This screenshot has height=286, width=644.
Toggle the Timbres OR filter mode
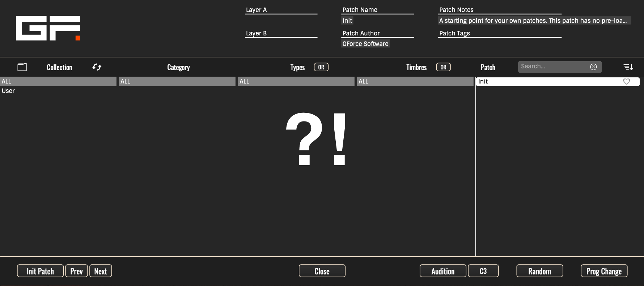coord(443,67)
